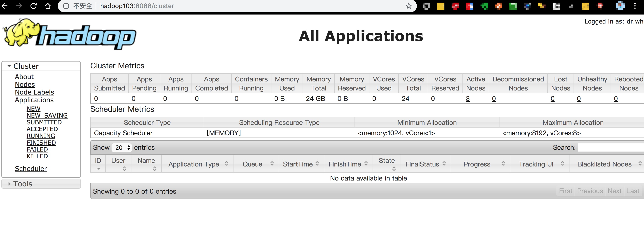This screenshot has width=644, height=228.
Task: Open the 不安全 site information icon
Action: (66, 6)
